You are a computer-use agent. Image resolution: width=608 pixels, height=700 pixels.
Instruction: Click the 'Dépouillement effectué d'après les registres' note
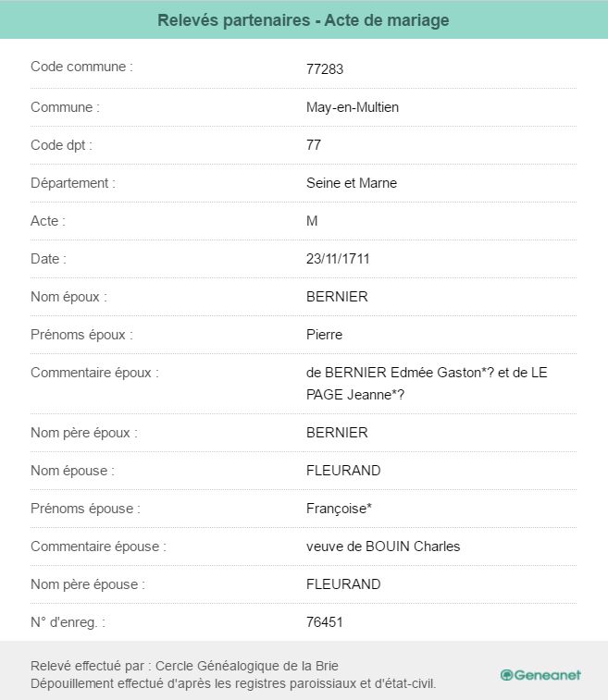pos(233,684)
